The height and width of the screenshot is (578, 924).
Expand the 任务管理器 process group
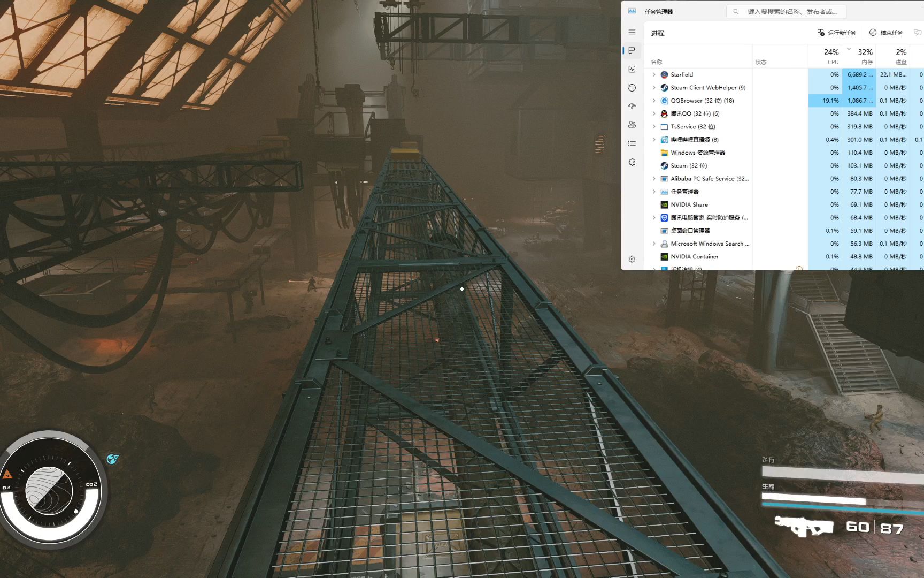coord(653,192)
